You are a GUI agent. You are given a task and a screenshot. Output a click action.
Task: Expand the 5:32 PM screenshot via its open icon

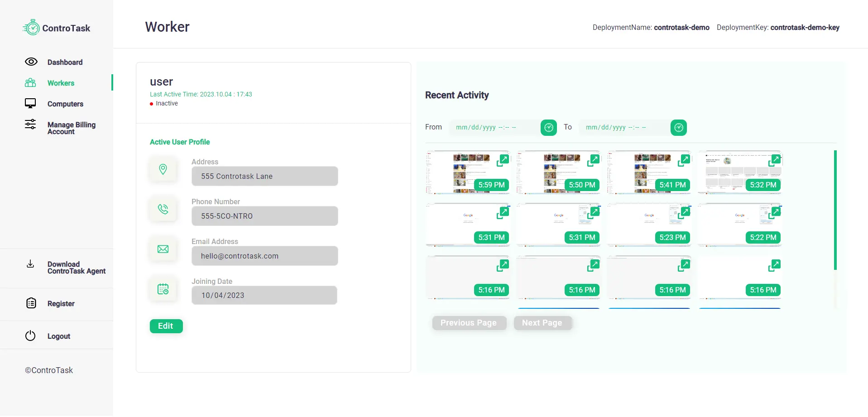774,160
